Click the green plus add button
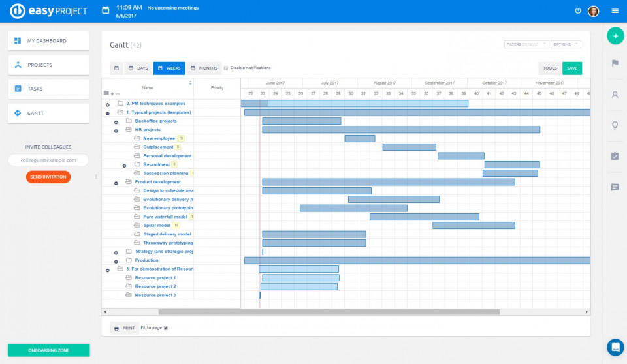The image size is (627, 364). click(615, 36)
